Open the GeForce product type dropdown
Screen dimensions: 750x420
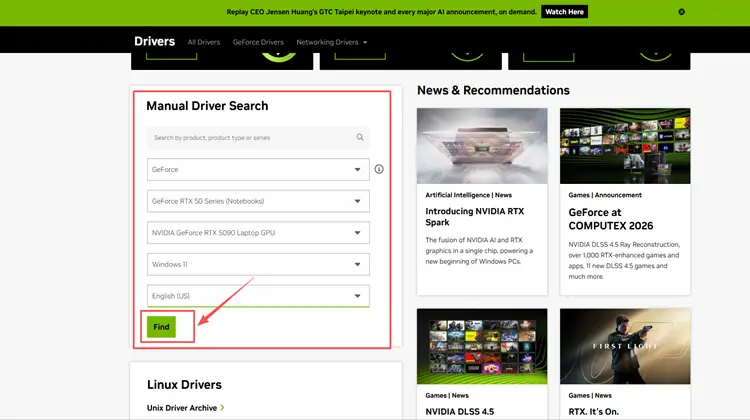[258, 169]
